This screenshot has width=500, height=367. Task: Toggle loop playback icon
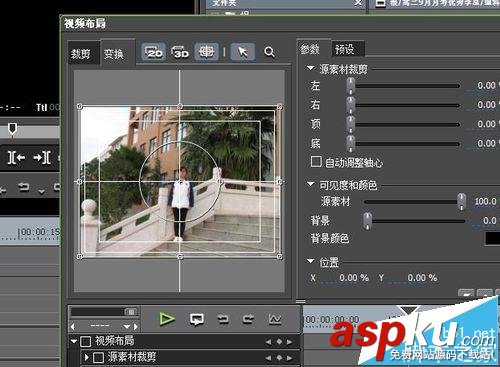point(197,319)
